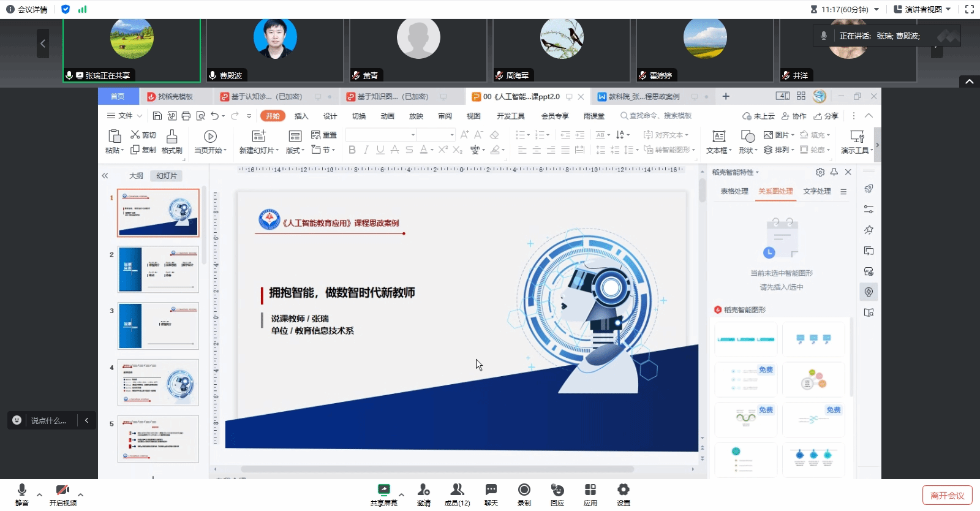Start recording with the 录制 icon
The height and width of the screenshot is (511, 980).
[x=524, y=490]
